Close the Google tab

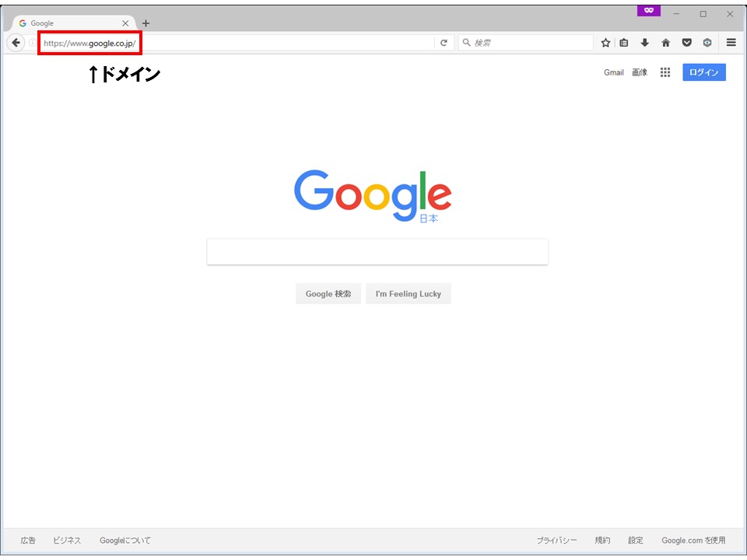[125, 23]
